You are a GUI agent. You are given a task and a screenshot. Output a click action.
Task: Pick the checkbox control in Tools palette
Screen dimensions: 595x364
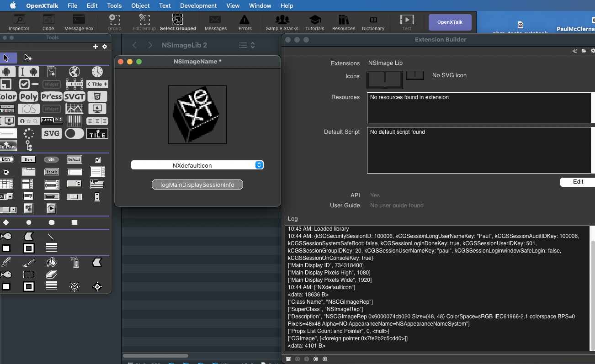click(97, 159)
